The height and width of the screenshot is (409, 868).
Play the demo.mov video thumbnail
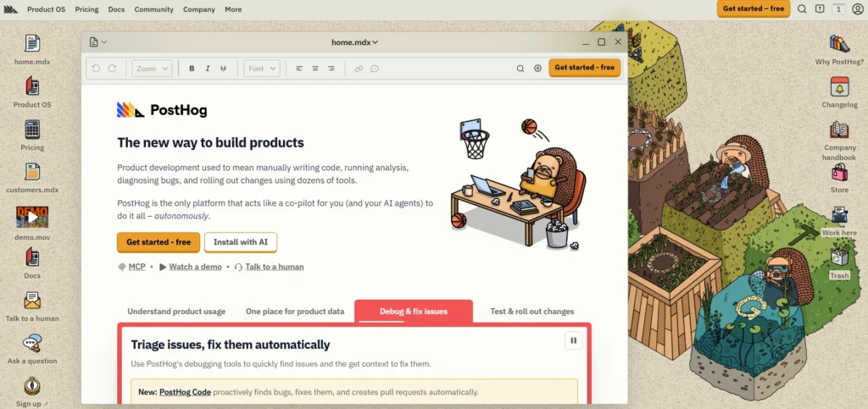(32, 217)
